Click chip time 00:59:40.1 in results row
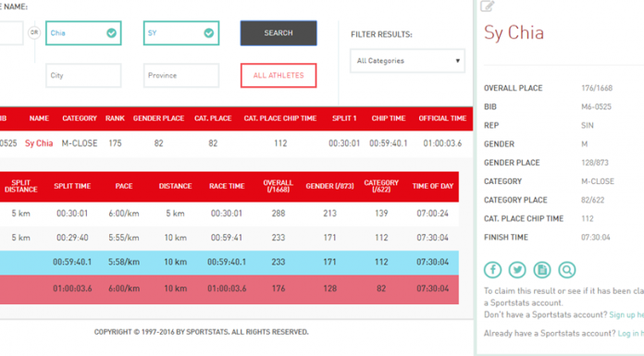The width and height of the screenshot is (644, 356). [x=388, y=143]
